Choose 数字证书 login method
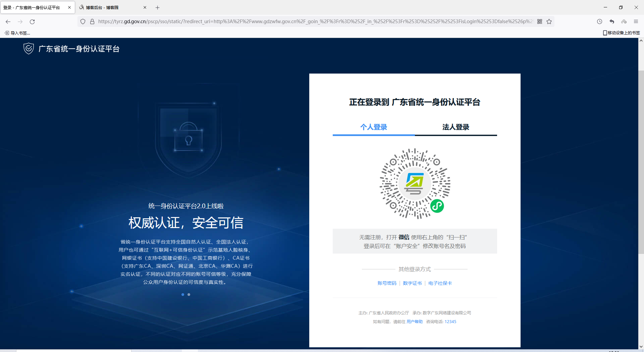 click(x=412, y=283)
